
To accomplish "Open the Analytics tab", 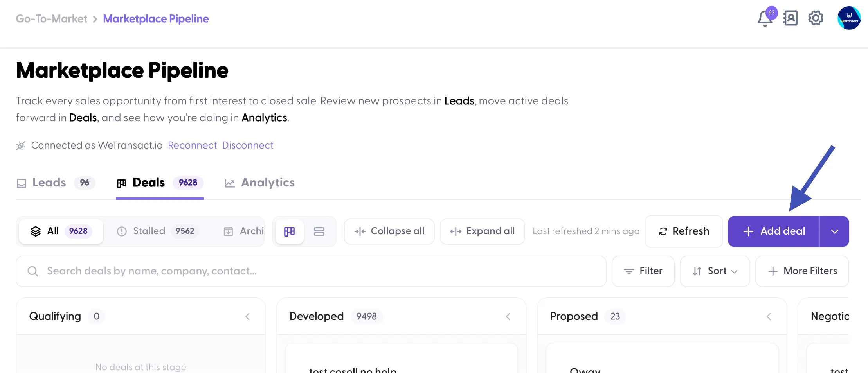I will tap(259, 183).
